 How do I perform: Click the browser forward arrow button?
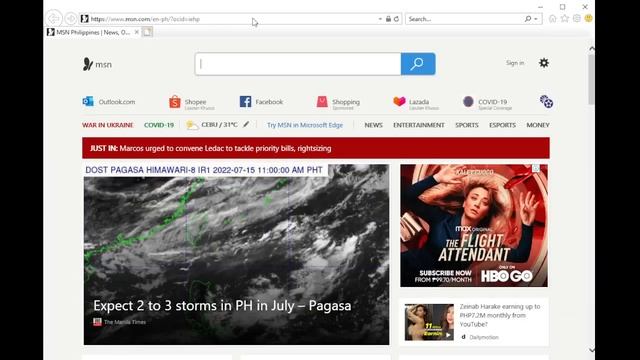pos(71,18)
